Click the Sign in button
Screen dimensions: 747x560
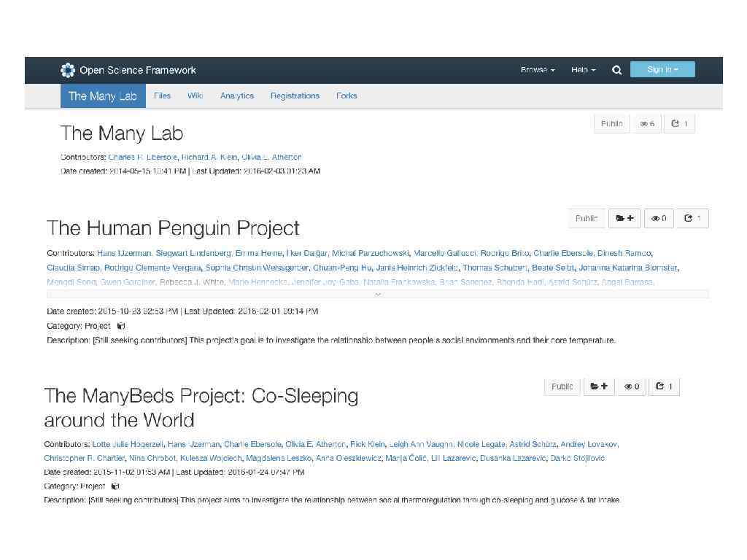point(662,70)
